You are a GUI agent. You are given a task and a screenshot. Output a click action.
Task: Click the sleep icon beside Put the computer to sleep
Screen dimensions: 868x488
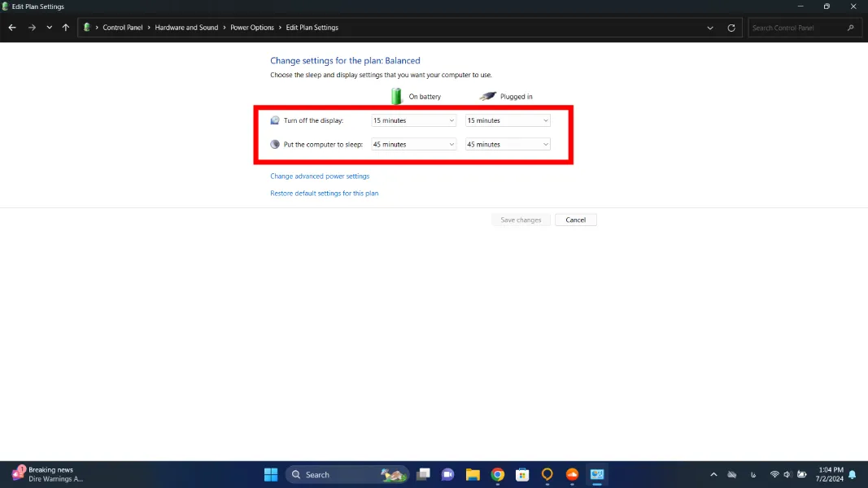[x=275, y=144]
